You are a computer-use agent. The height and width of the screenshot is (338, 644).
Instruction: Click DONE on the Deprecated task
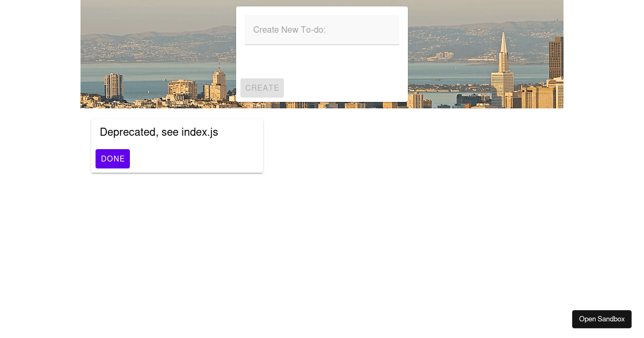coord(113,159)
